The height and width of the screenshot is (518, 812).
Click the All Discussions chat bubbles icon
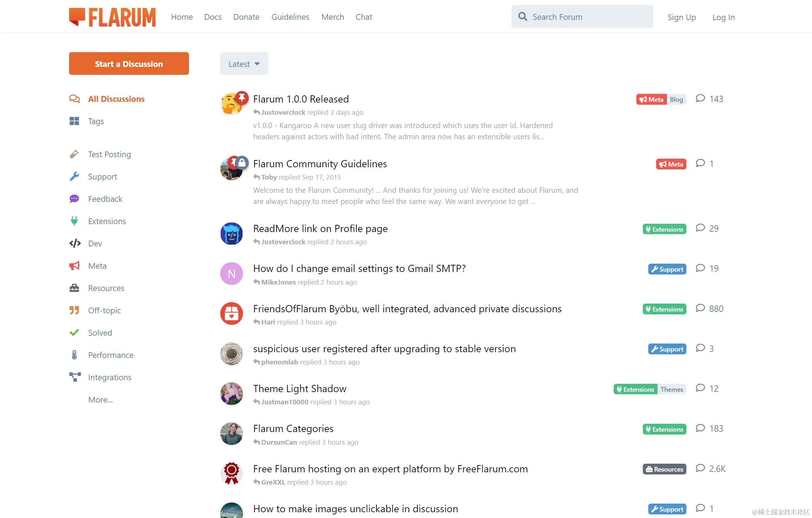click(x=74, y=99)
